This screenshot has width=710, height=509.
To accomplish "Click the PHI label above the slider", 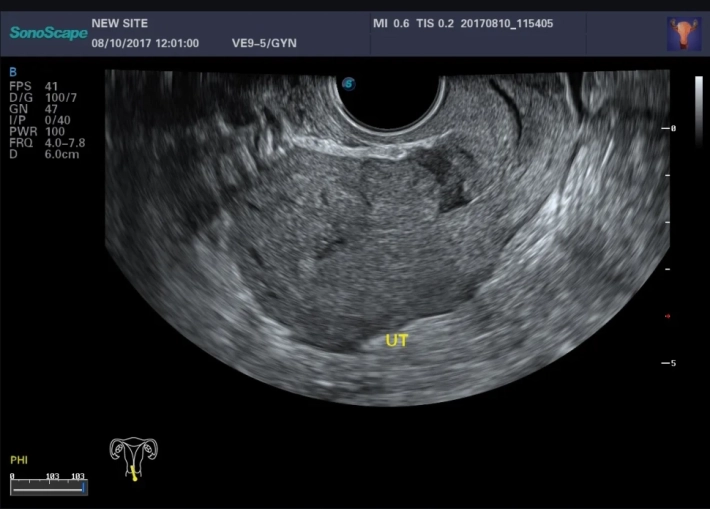I will click(x=19, y=460).
